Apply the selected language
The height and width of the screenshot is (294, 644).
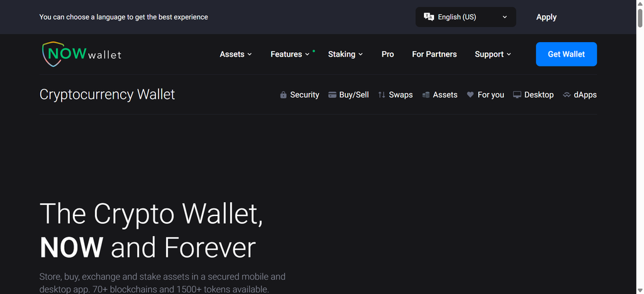pos(547,17)
